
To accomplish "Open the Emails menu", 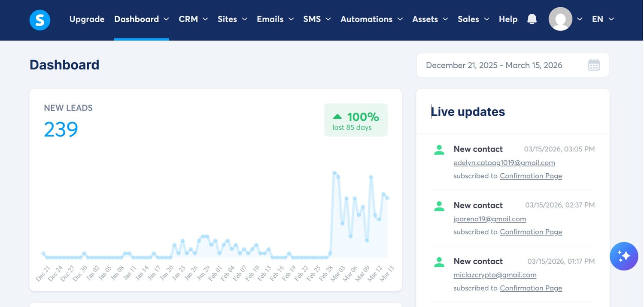I will coord(275,19).
